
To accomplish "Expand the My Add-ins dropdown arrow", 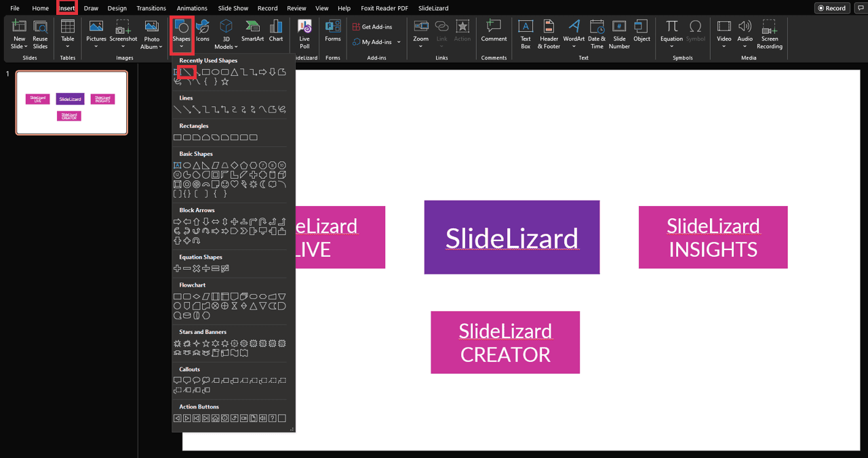I will (x=399, y=42).
